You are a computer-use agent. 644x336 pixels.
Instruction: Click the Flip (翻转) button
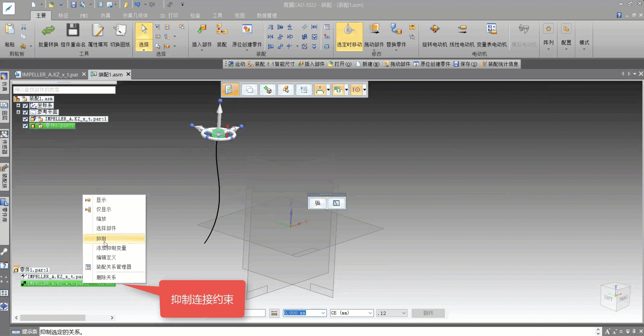[x=428, y=313]
